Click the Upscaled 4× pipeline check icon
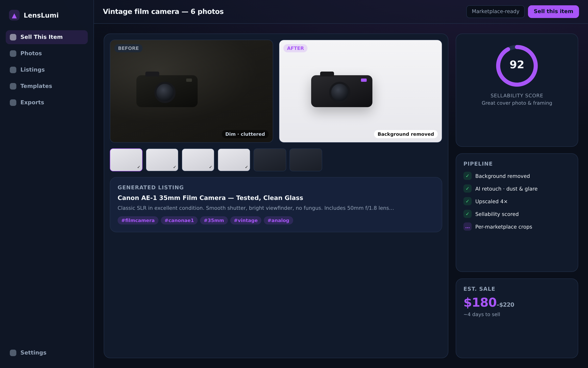This screenshot has width=588, height=368. (468, 201)
